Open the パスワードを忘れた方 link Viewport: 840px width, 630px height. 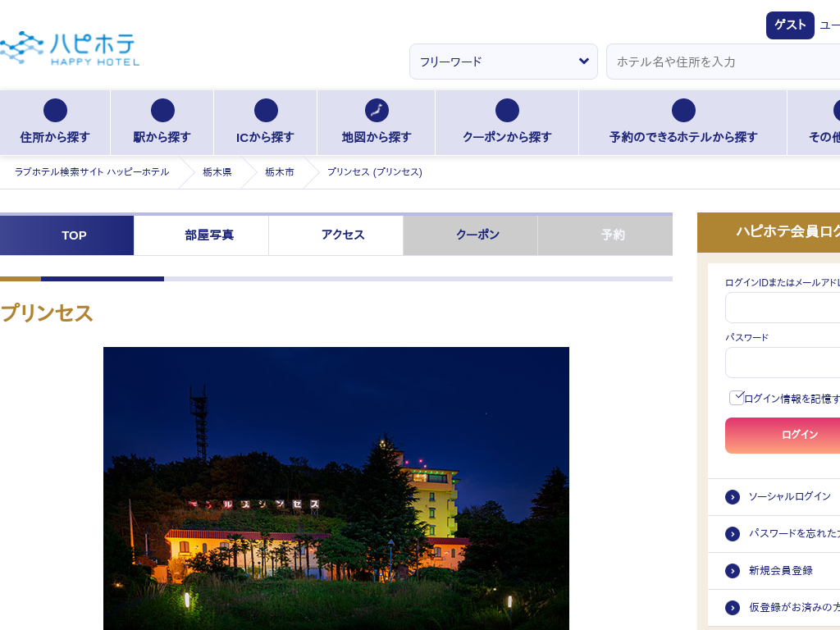794,534
